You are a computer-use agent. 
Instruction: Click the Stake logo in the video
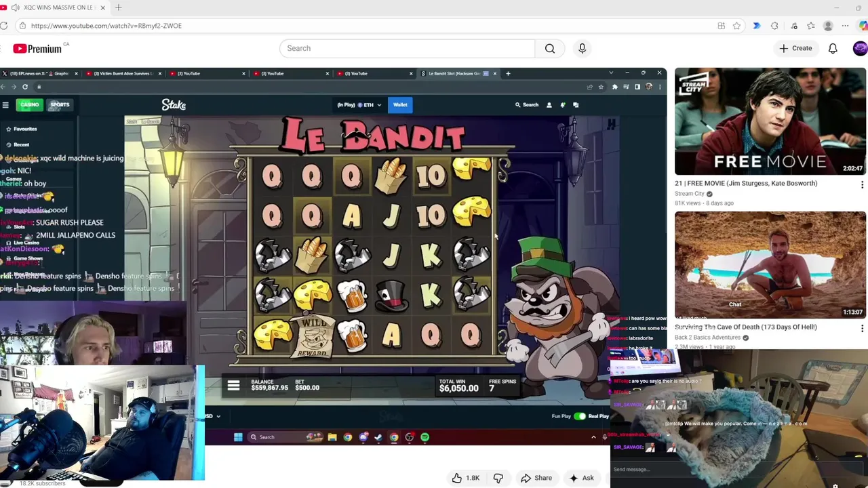tap(174, 105)
